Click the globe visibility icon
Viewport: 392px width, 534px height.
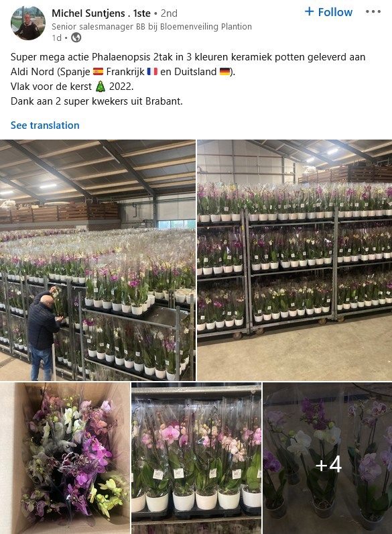click(76, 38)
